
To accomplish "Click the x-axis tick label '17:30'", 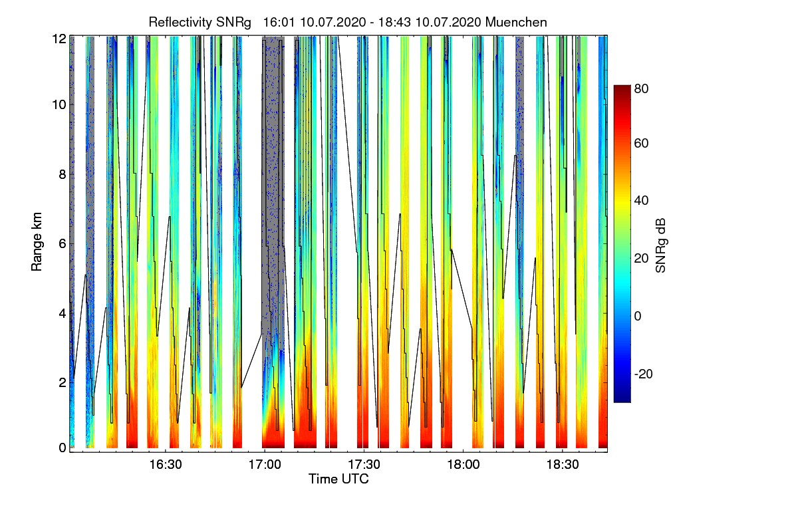I will tap(364, 464).
